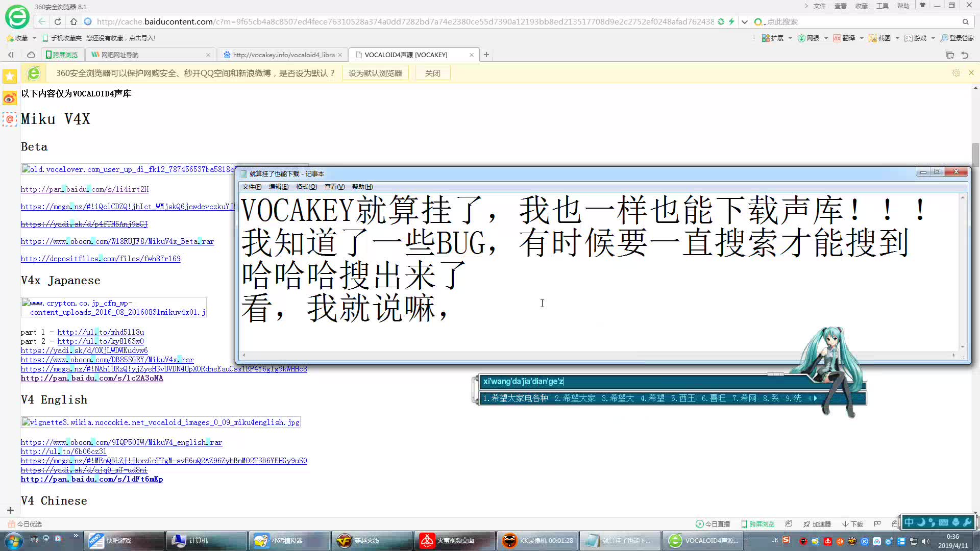Go back with the browser back arrow

42,21
